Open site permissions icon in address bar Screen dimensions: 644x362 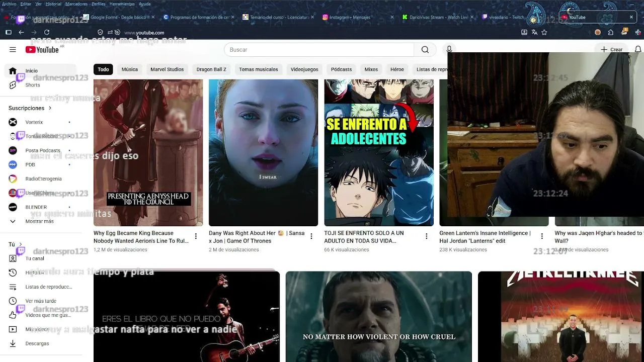110,32
